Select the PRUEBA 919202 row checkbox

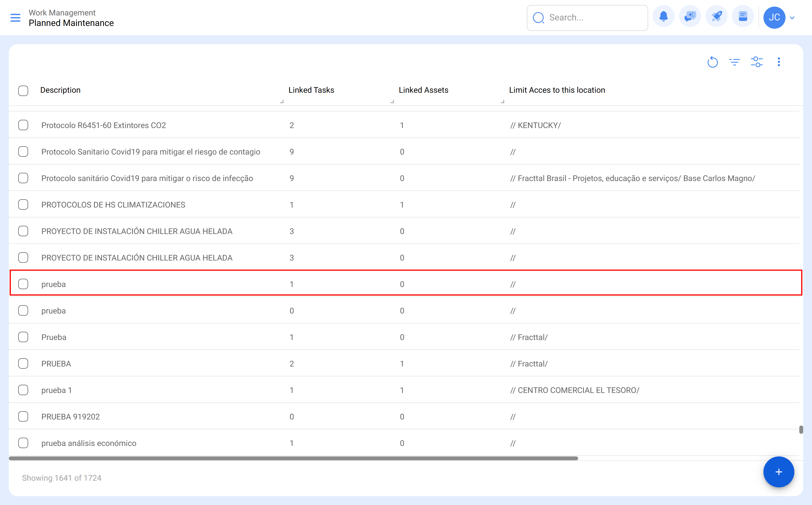pyautogui.click(x=23, y=416)
